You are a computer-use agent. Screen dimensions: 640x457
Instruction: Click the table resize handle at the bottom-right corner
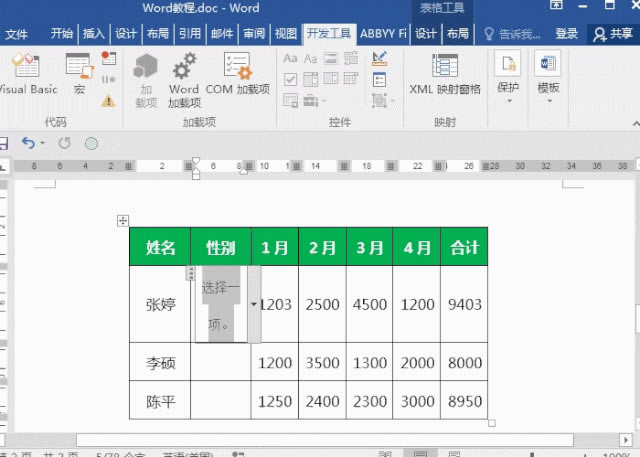point(492,424)
